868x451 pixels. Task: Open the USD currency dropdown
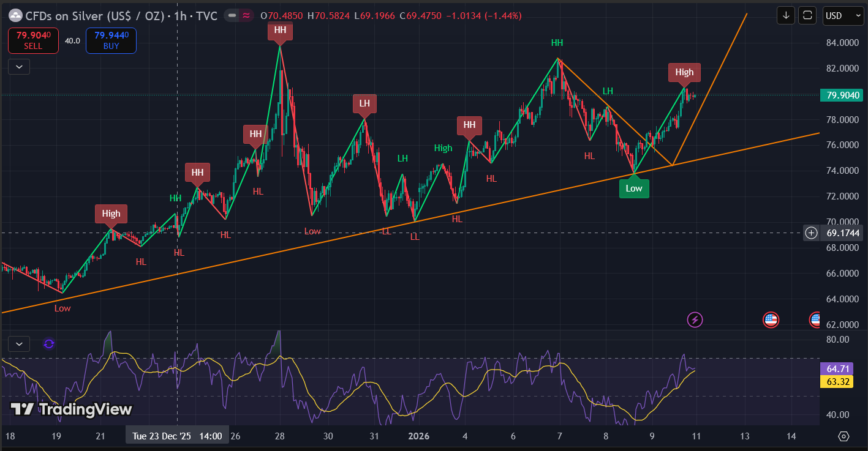pos(843,15)
